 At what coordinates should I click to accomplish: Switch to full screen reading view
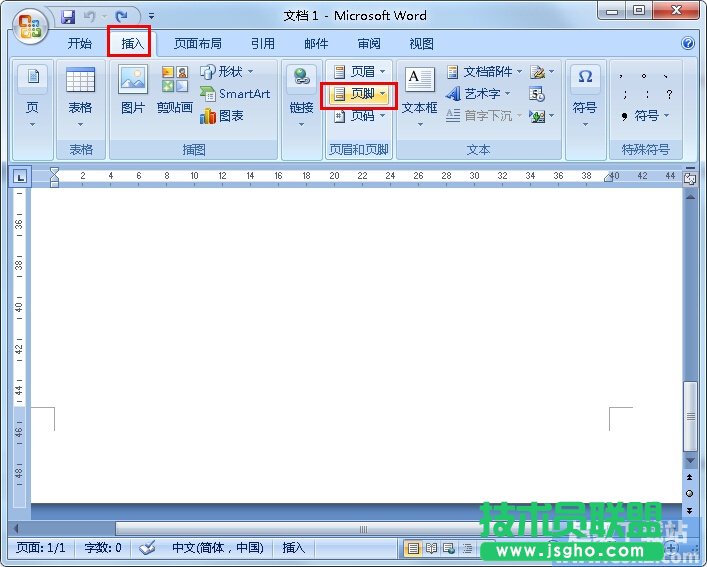click(431, 549)
